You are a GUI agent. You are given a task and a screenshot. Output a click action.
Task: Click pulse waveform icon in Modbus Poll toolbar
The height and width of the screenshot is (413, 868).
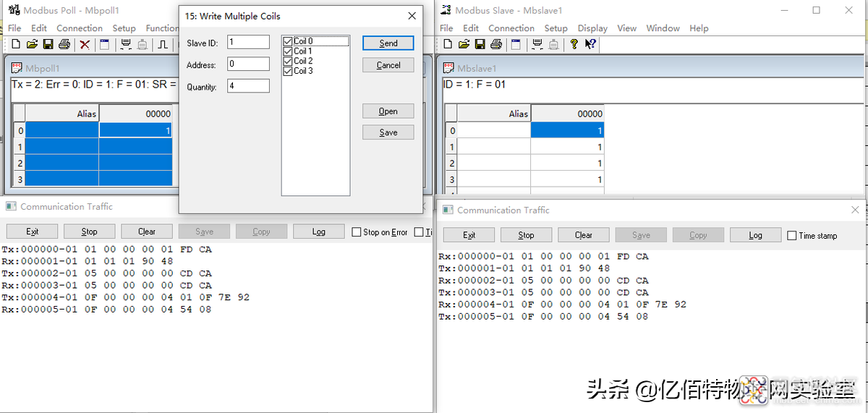[x=163, y=45]
